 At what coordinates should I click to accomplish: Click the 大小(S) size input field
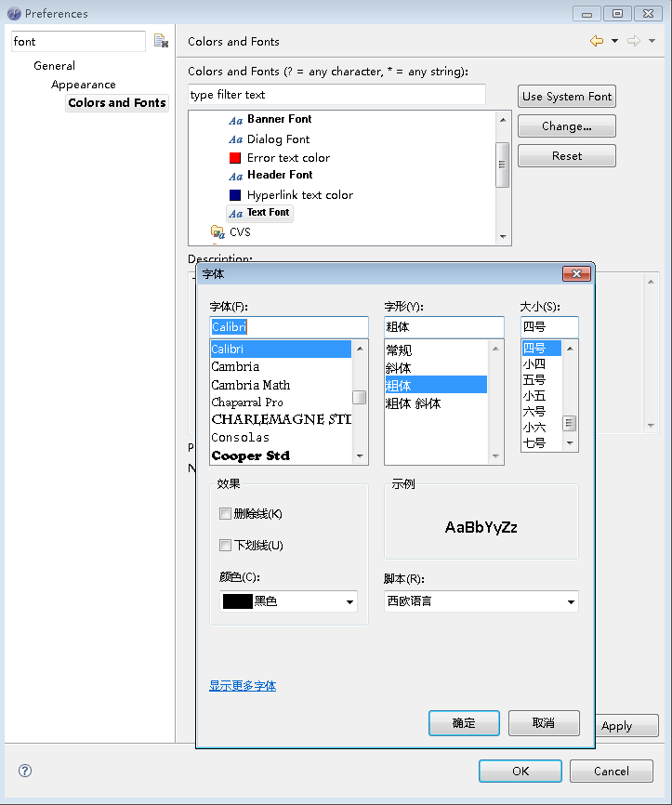click(549, 327)
